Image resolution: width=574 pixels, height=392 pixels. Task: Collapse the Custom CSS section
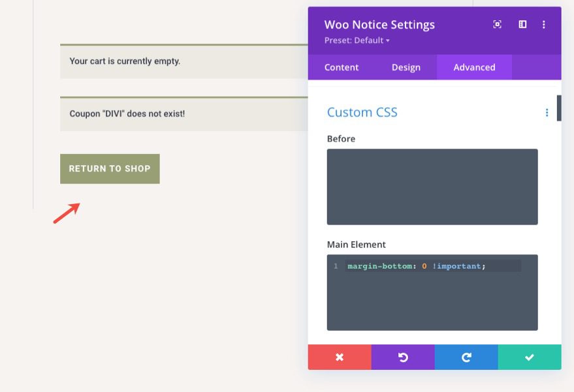point(362,112)
